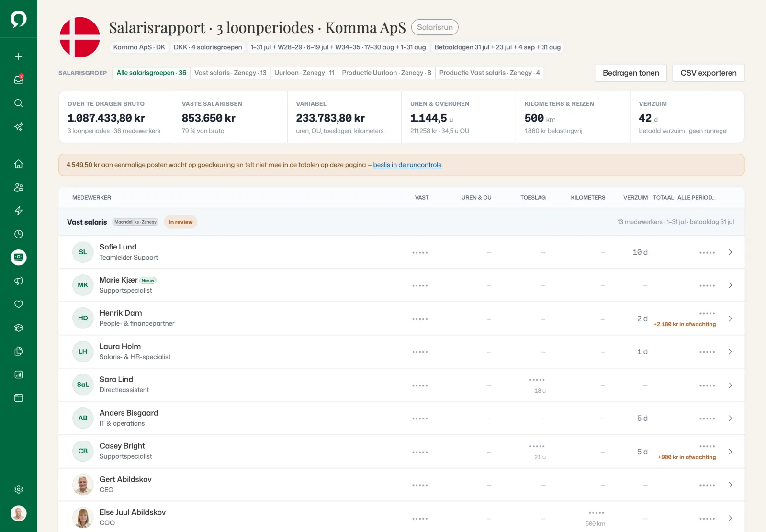Expand the Sofie Lund row chevron
The image size is (766, 532).
pos(730,252)
